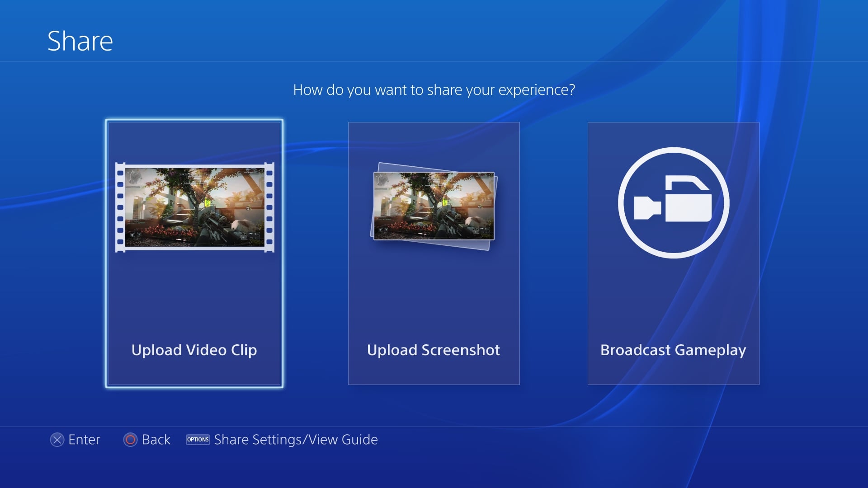Click the Broadcast Gameplay text label
Screen dimensions: 868x488
(x=673, y=350)
